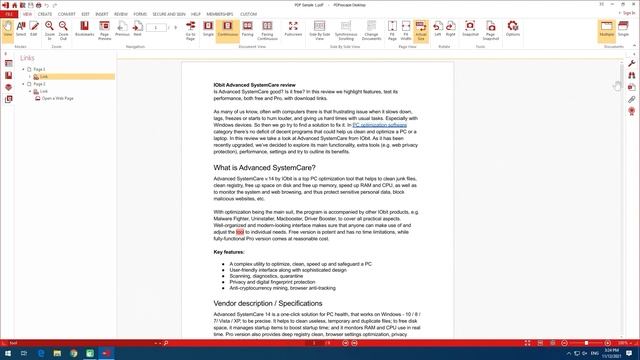Viewport: 640px width, 360px height.
Task: Open the links icon in left sidebar
Action: [9, 99]
